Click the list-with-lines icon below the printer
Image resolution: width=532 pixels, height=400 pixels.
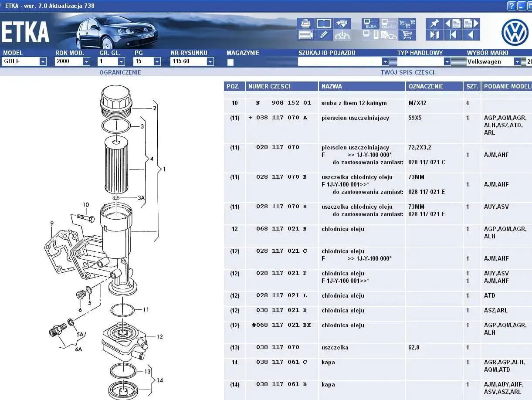tap(306, 35)
